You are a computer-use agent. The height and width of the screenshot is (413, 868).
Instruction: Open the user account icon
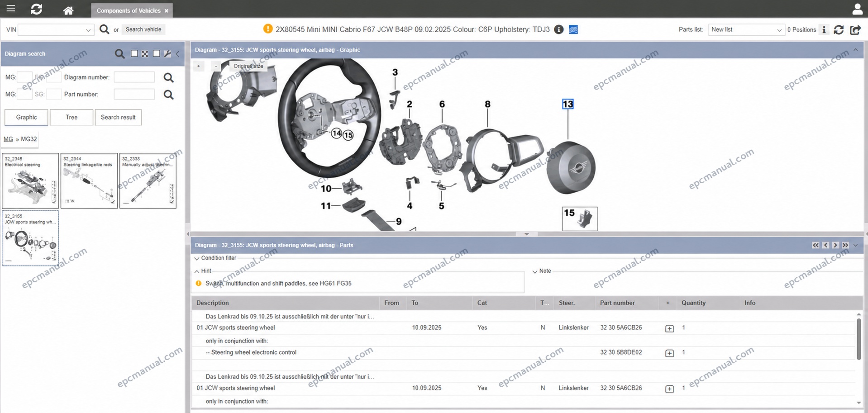(x=857, y=9)
